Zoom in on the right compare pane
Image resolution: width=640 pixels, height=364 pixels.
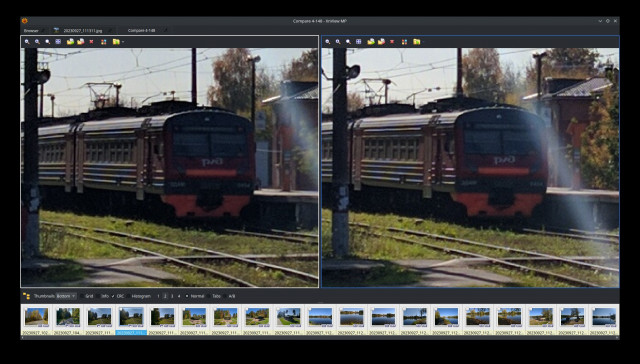(327, 42)
